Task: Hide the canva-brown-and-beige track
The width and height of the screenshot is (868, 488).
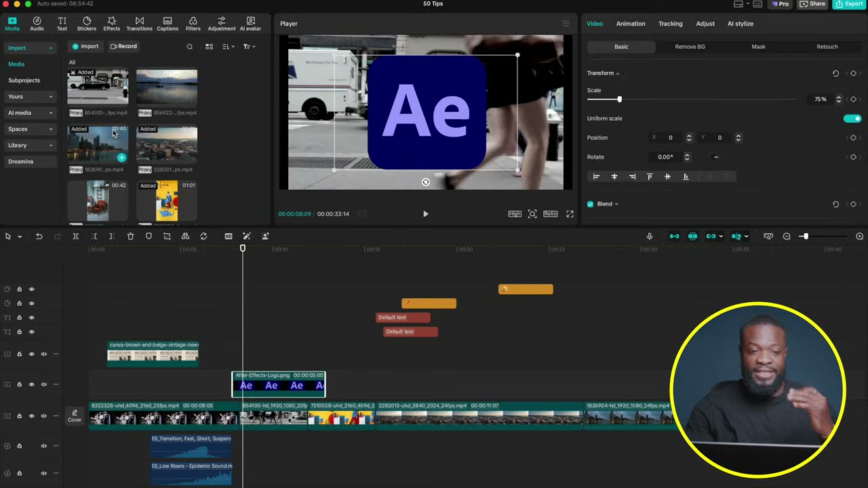Action: pyautogui.click(x=31, y=354)
